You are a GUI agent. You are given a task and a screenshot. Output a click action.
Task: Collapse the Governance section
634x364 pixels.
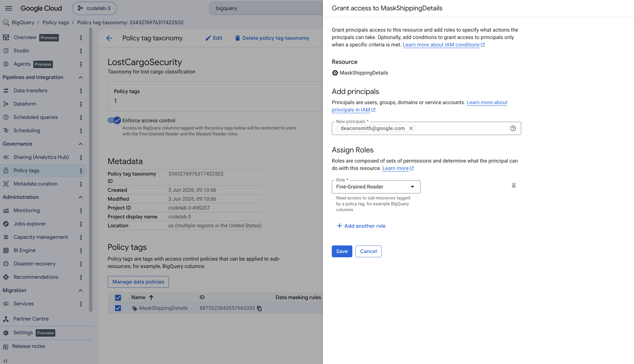pyautogui.click(x=80, y=144)
